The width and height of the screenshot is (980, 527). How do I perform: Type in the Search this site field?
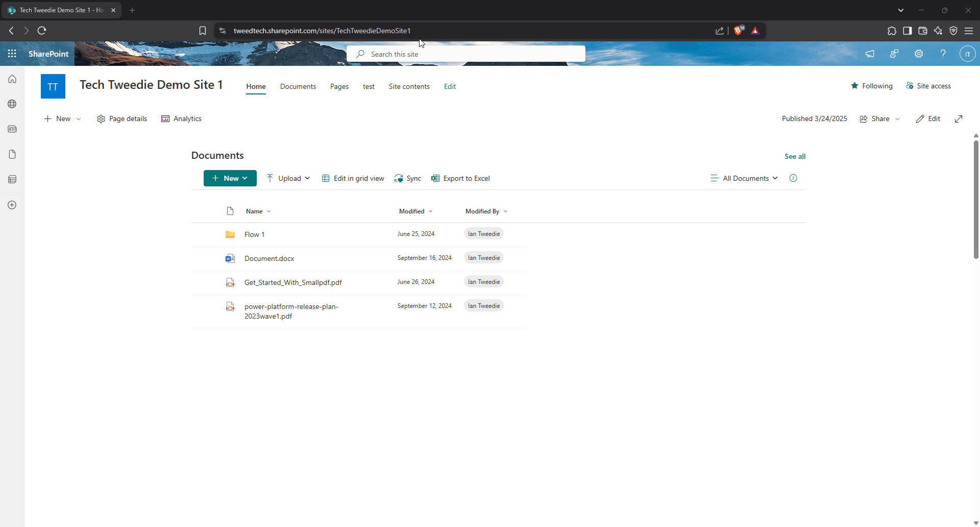click(x=465, y=54)
